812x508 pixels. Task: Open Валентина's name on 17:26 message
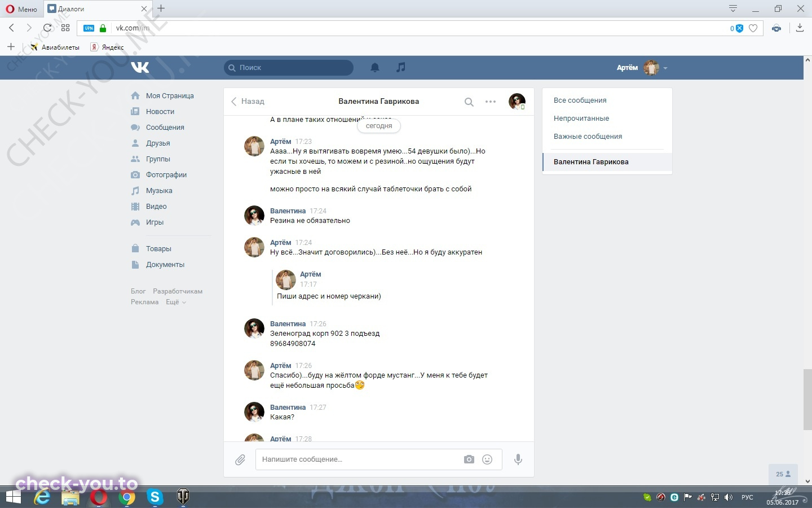[288, 324]
